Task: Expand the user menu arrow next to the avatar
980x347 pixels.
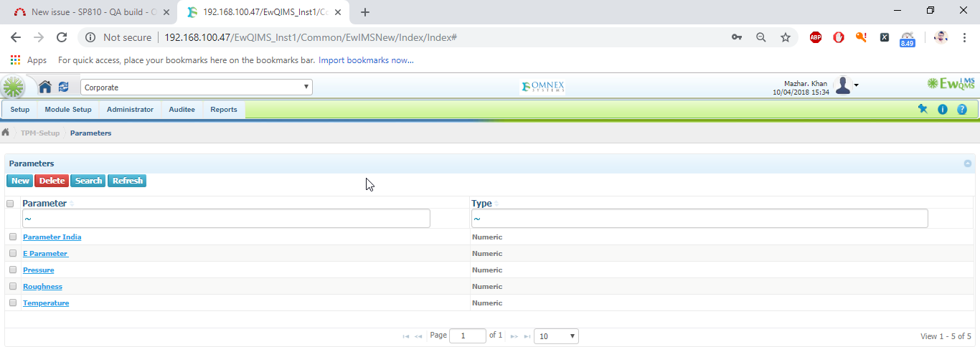Action: click(x=856, y=85)
